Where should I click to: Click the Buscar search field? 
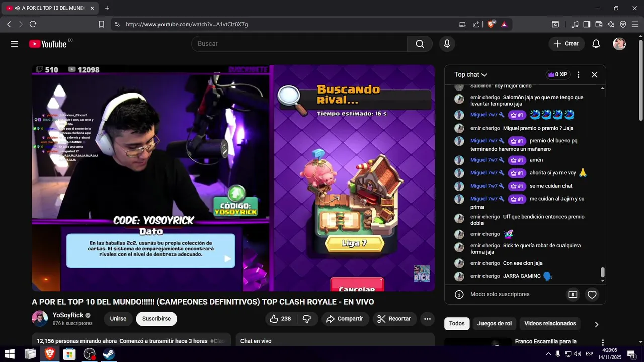299,44
